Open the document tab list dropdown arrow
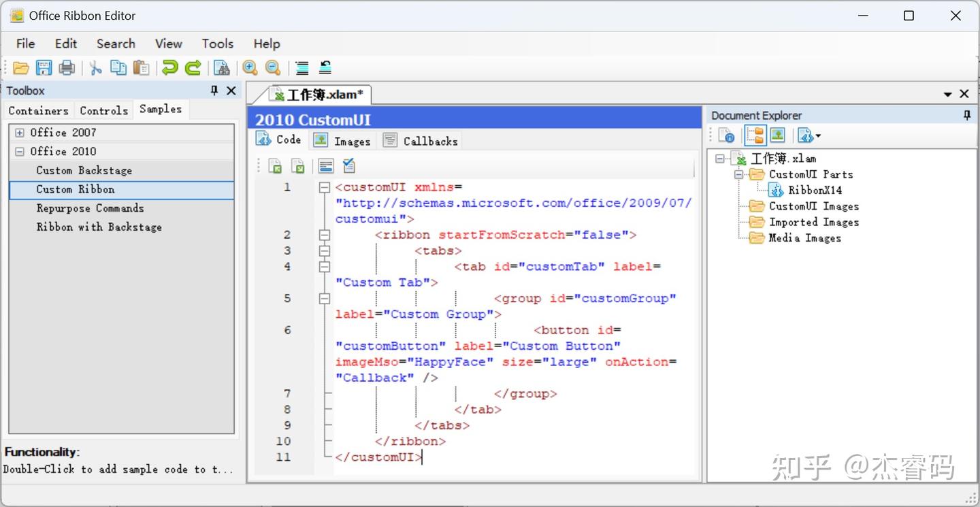This screenshot has height=507, width=980. [x=947, y=94]
